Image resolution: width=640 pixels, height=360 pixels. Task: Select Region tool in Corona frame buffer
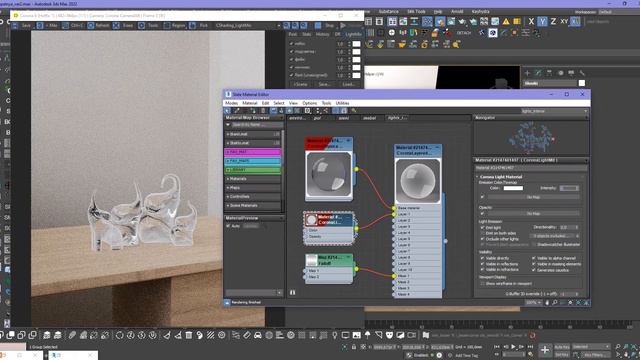[174, 25]
